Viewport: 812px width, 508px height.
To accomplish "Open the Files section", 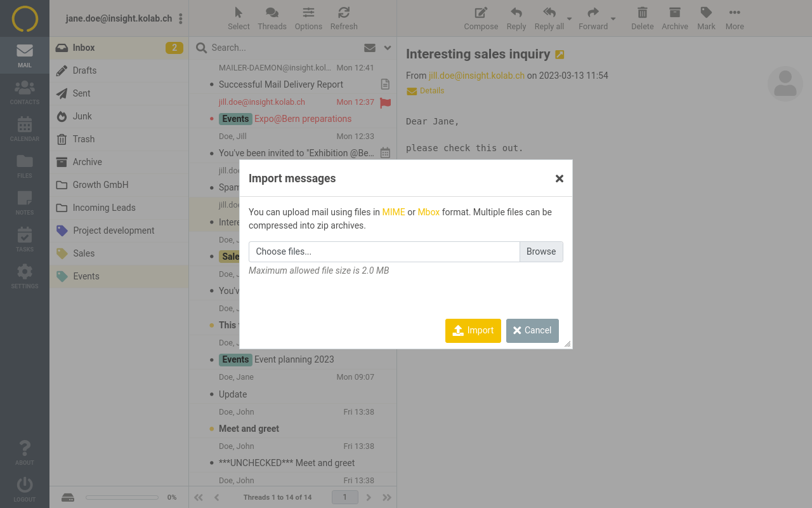I will (25, 166).
